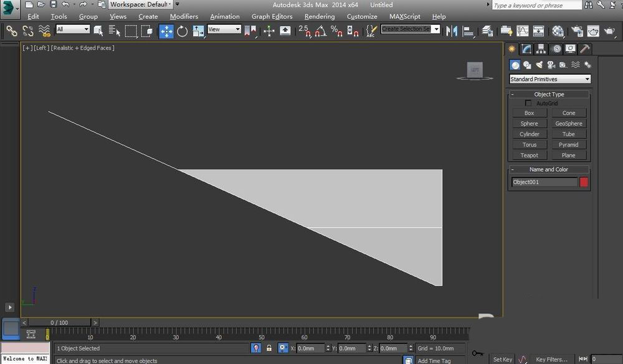Select Helpers category in Create panel
Image resolution: width=623 pixels, height=364 pixels.
tap(563, 65)
